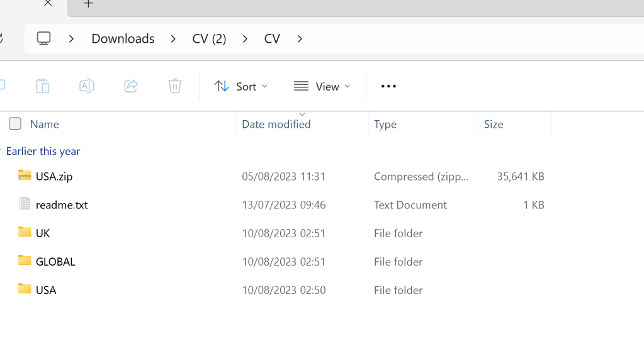
Task: Sort by Date modified column header
Action: 276,124
